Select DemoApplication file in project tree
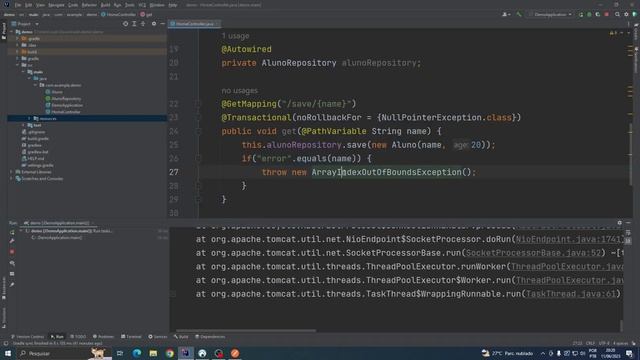 pos(64,105)
